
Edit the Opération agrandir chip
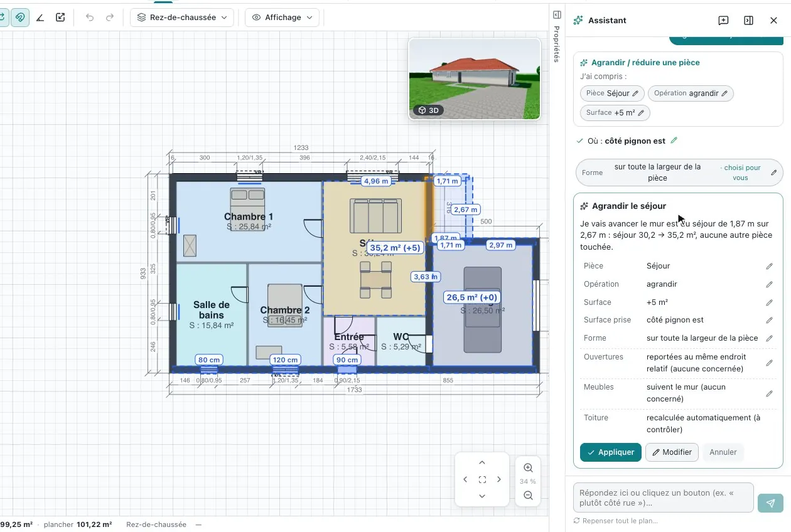pyautogui.click(x=691, y=93)
